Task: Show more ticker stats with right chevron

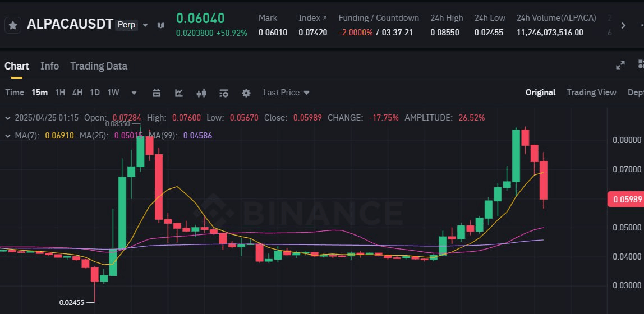Action: [623, 25]
